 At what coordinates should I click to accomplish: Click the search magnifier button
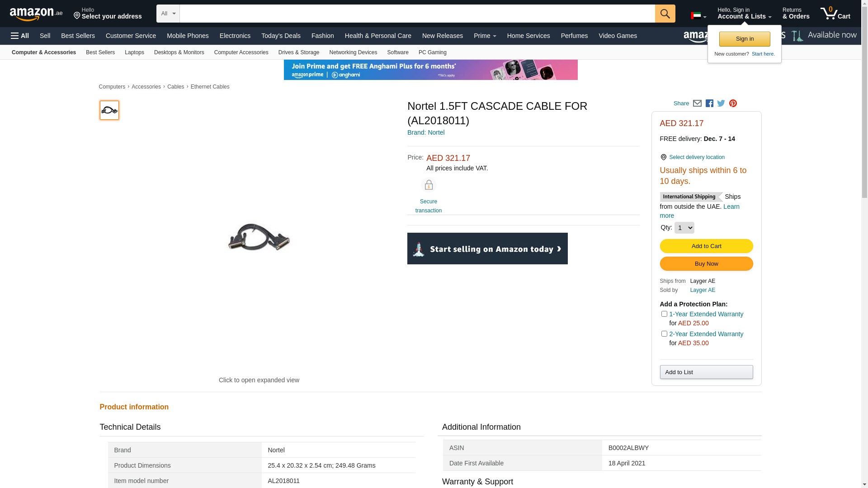pyautogui.click(x=665, y=14)
